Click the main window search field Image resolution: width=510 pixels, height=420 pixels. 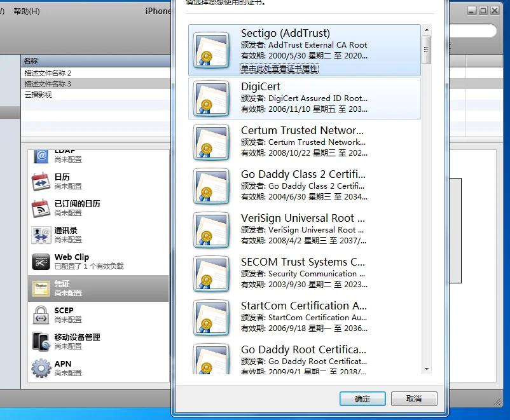point(472,31)
